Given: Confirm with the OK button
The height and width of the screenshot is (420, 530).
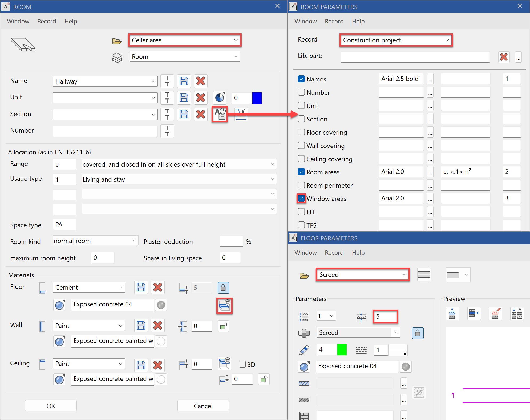Looking at the screenshot, I should coord(51,406).
